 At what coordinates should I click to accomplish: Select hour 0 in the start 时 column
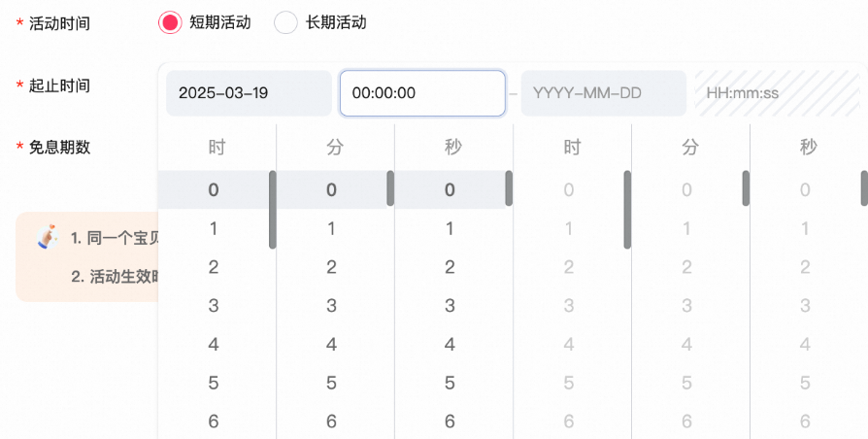click(x=214, y=190)
